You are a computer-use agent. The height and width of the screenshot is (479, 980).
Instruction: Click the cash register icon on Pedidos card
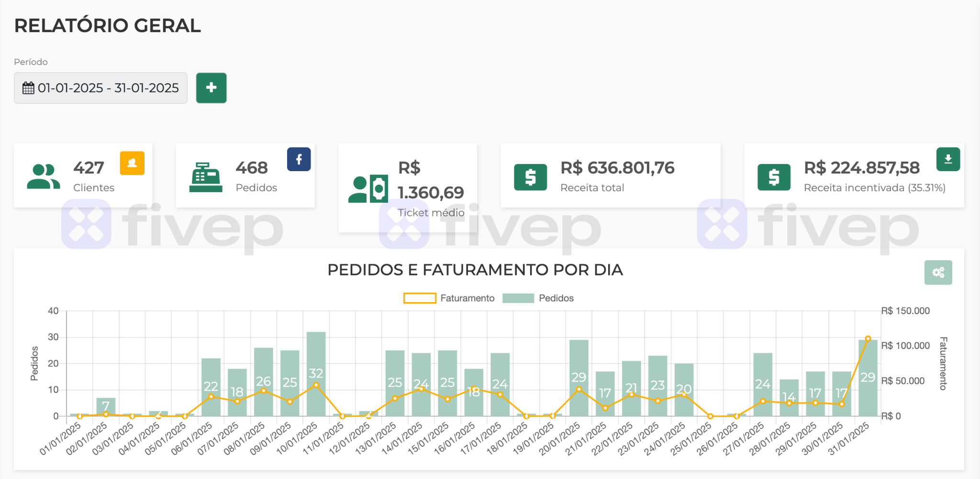point(207,177)
